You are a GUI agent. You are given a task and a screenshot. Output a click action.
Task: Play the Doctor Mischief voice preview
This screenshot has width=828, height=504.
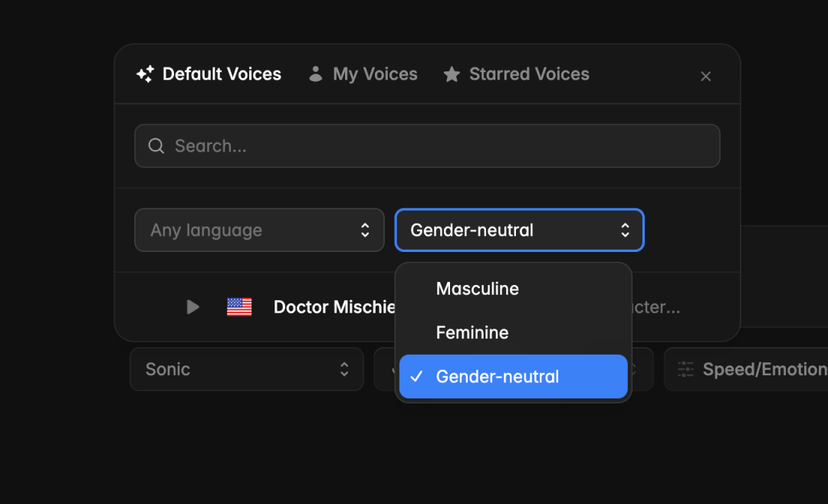[193, 307]
